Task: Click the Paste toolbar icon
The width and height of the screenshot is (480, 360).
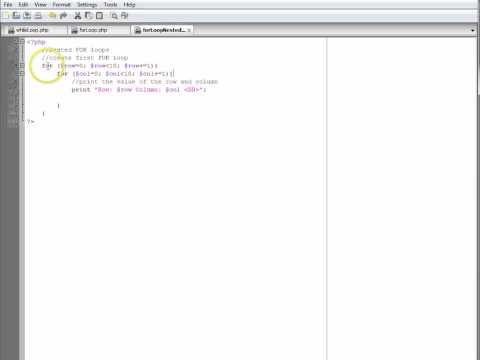Action: coord(99,16)
